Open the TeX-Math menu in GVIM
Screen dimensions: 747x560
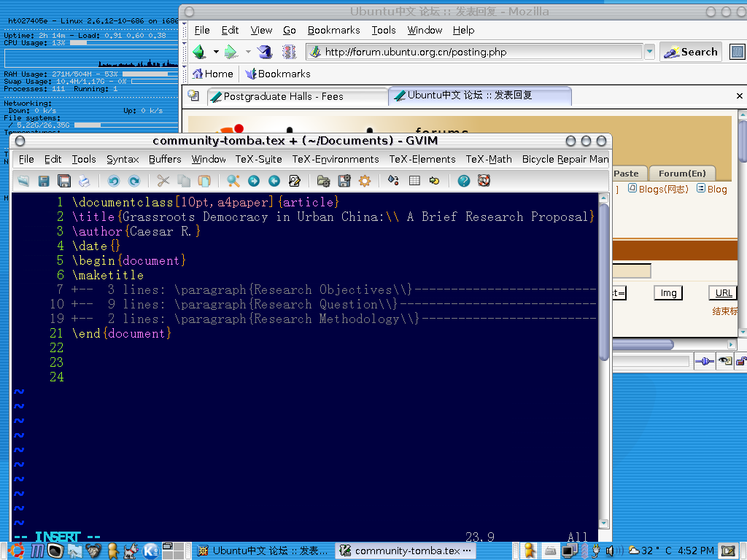489,159
